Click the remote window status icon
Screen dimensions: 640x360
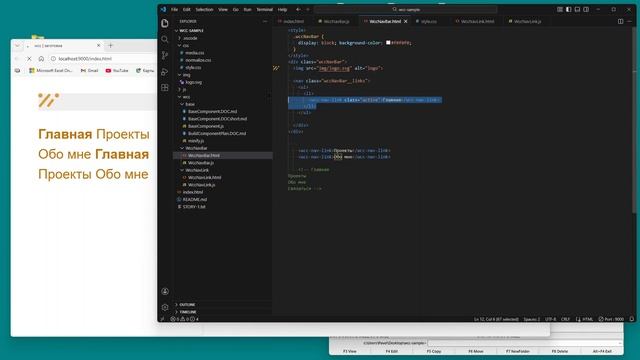[x=162, y=319]
